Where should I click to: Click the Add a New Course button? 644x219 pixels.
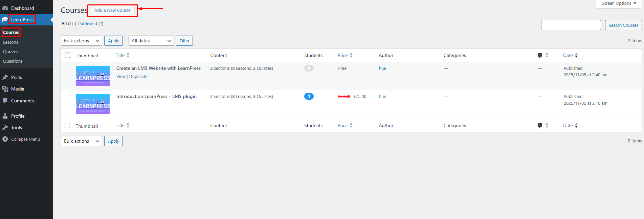coord(112,10)
